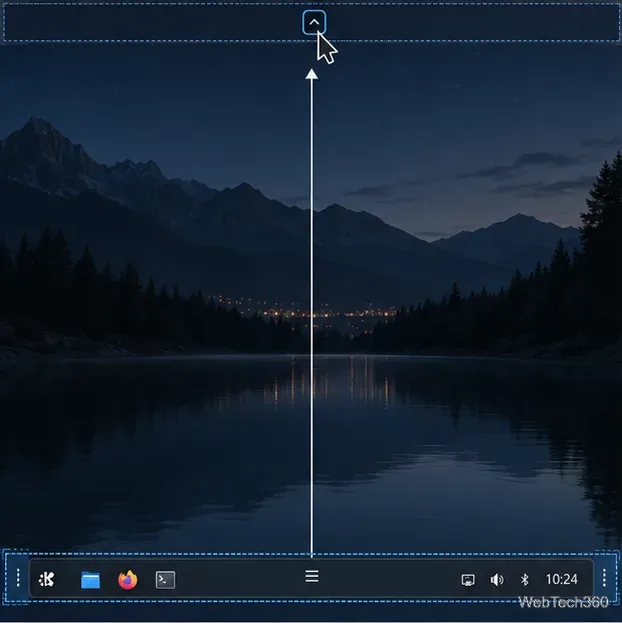622x623 pixels.
Task: Open the volume control tray icon
Action: 497,580
